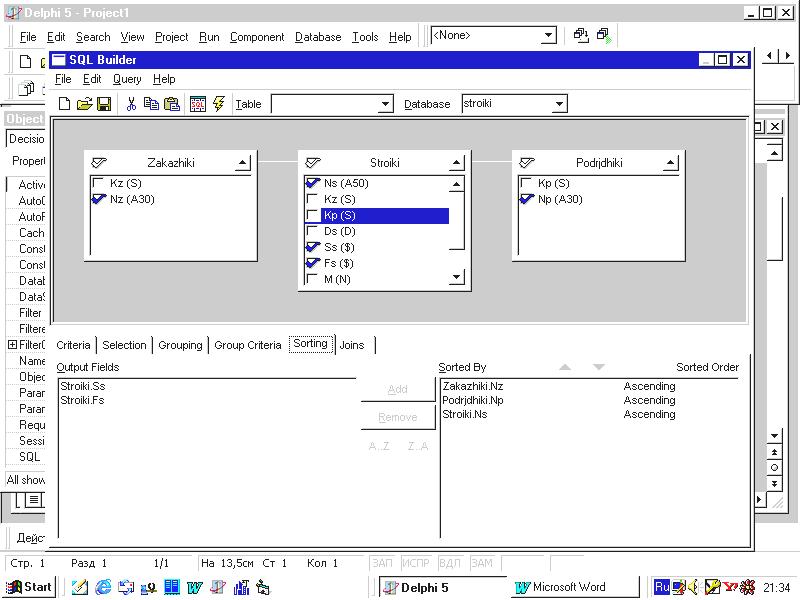This screenshot has width=800, height=600.
Task: Move sorted field down with down arrow
Action: click(599, 367)
